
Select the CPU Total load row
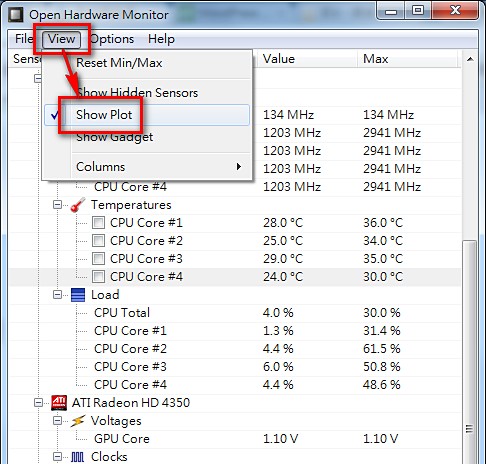[x=235, y=313]
